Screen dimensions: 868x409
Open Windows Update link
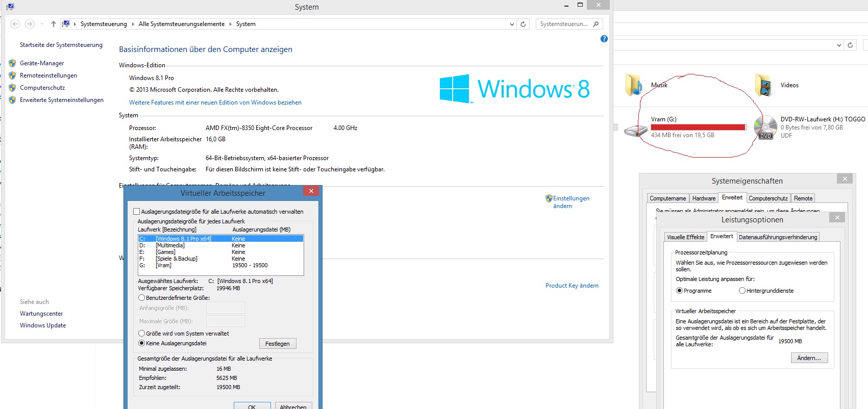43,325
